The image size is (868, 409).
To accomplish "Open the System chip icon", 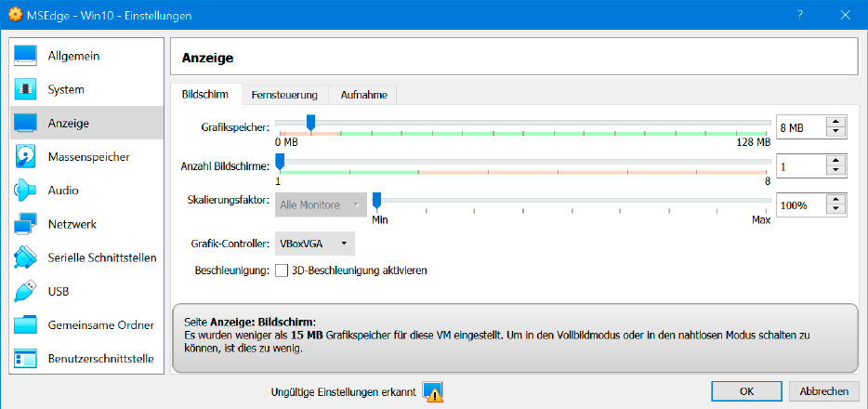I will [x=25, y=89].
